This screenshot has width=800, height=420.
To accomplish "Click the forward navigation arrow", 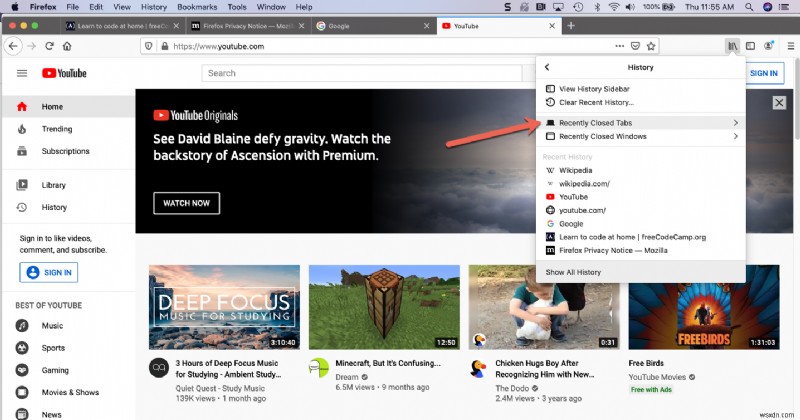I will [32, 46].
